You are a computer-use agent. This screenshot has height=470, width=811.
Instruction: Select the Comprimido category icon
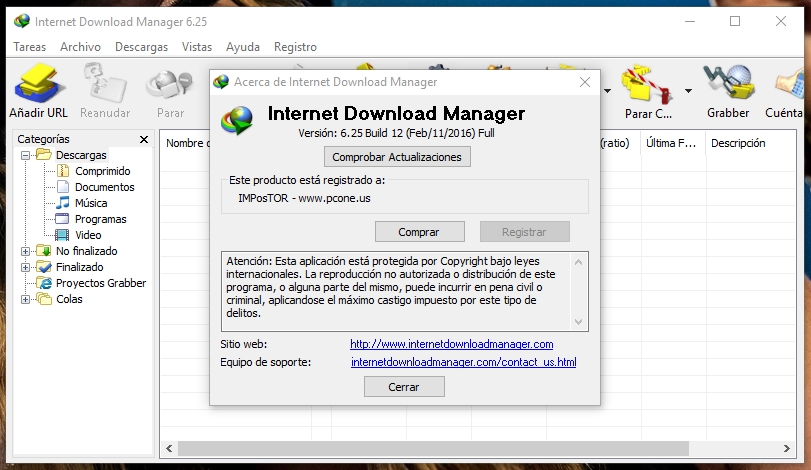point(63,171)
